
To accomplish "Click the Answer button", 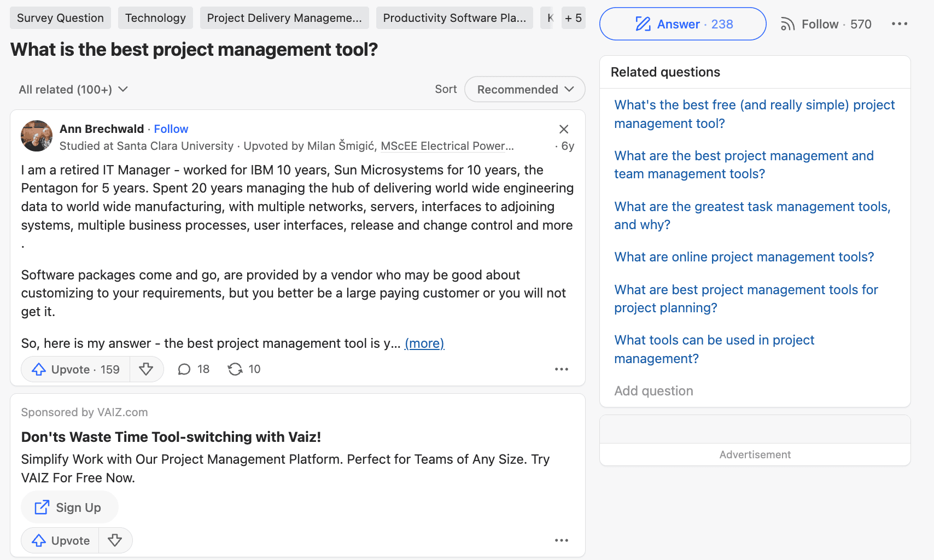I will pyautogui.click(x=682, y=24).
